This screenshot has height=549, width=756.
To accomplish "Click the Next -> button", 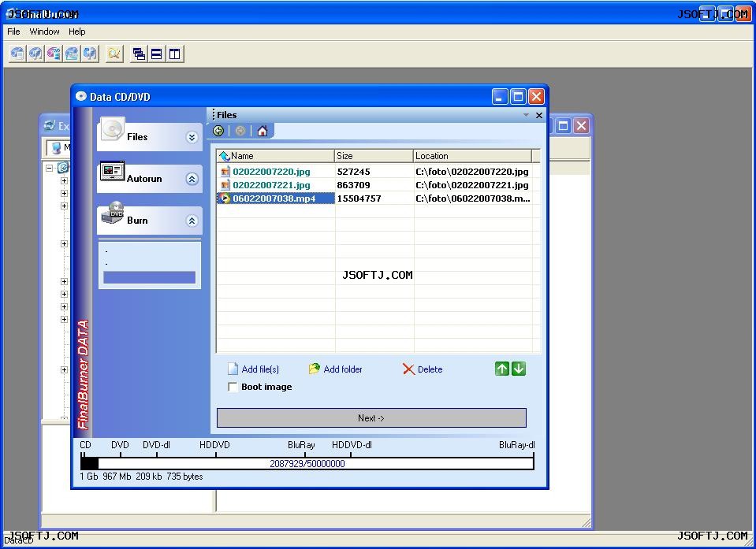I will [371, 418].
